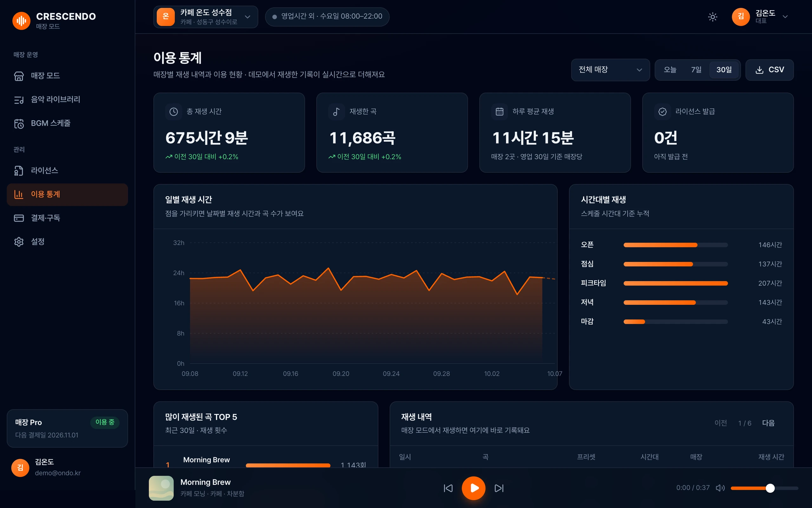
Task: Open 매장 모드 from the sidebar
Action: 67,76
